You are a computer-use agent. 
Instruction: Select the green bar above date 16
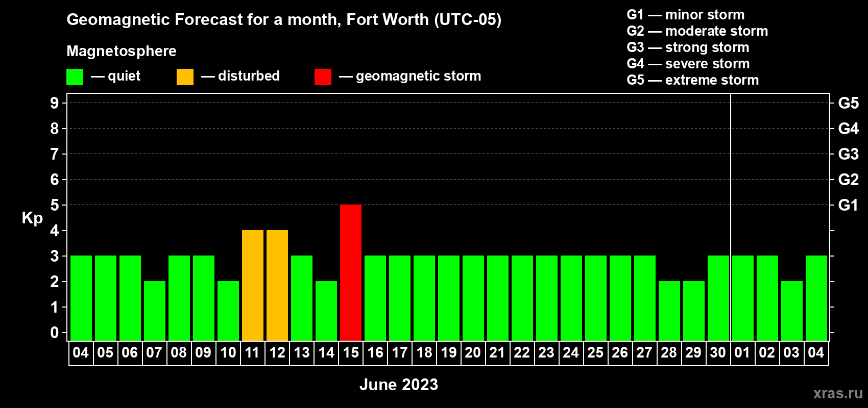pyautogui.click(x=375, y=298)
